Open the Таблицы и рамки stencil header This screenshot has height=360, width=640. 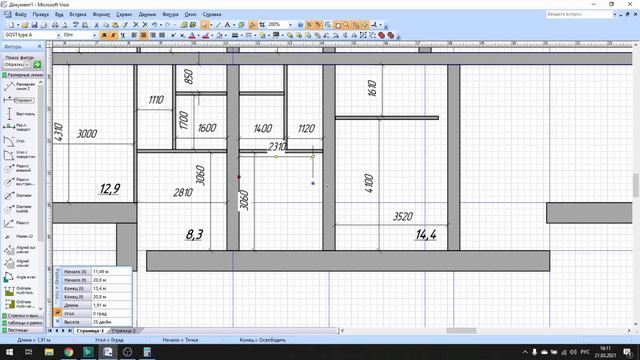[22, 322]
